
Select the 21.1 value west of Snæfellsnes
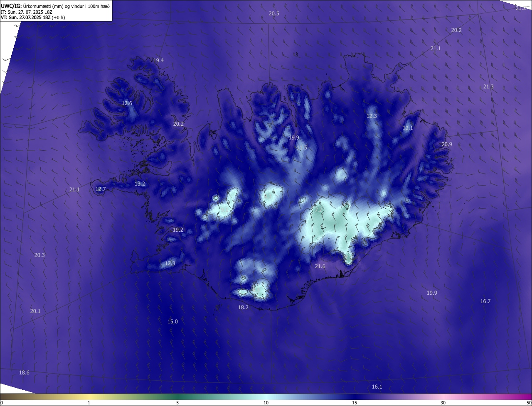[74, 189]
